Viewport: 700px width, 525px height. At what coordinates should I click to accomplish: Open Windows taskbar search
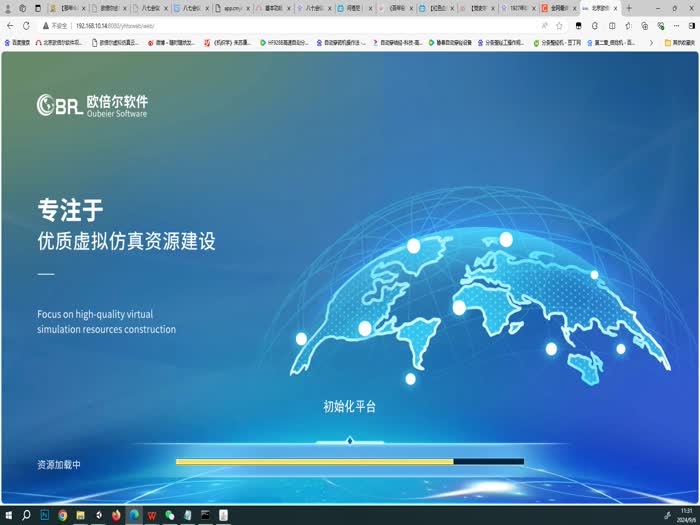pyautogui.click(x=27, y=515)
